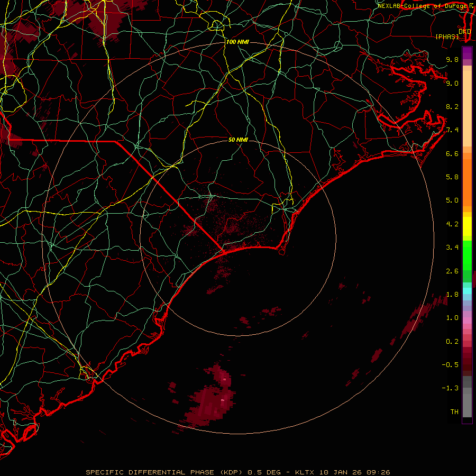Pick the pale orange color bar segment
Image resolution: width=476 pixels, height=476 pixels.
coord(467,109)
